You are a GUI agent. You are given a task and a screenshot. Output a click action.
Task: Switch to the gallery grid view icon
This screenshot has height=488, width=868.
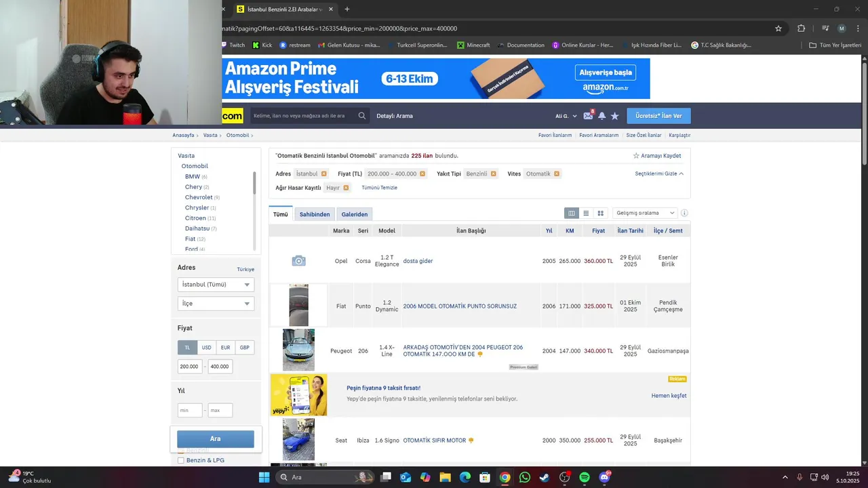tap(600, 213)
